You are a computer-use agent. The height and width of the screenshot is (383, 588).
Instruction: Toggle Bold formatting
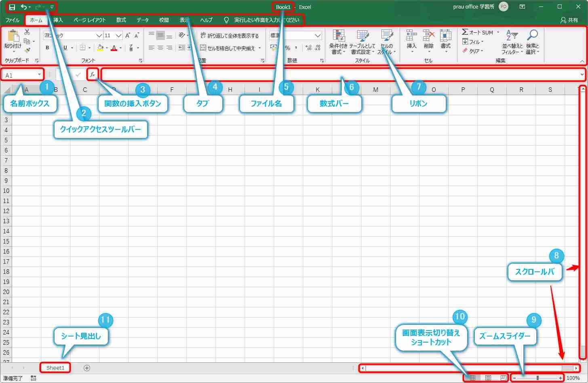point(47,48)
